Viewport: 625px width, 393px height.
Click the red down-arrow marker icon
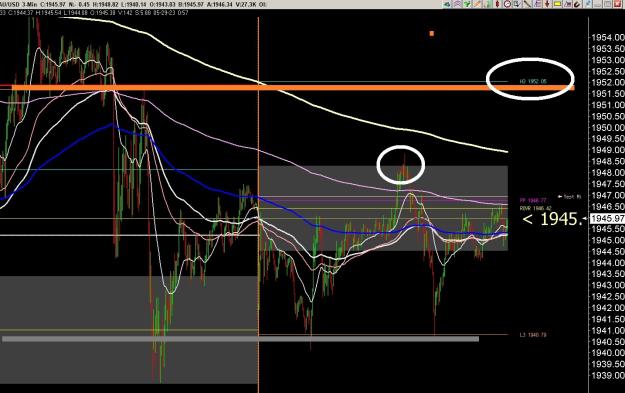point(547,4)
